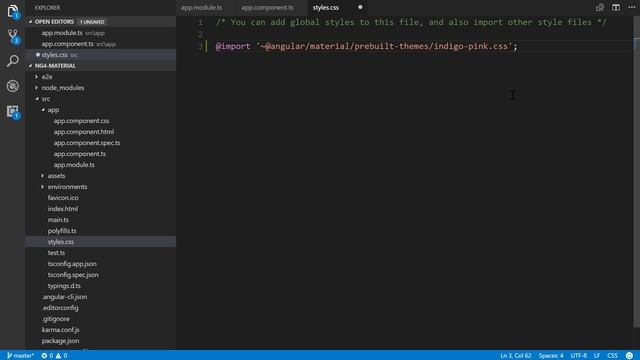Click the editor vertical scrollbar
Screen dimensions: 640x360
click(636, 171)
